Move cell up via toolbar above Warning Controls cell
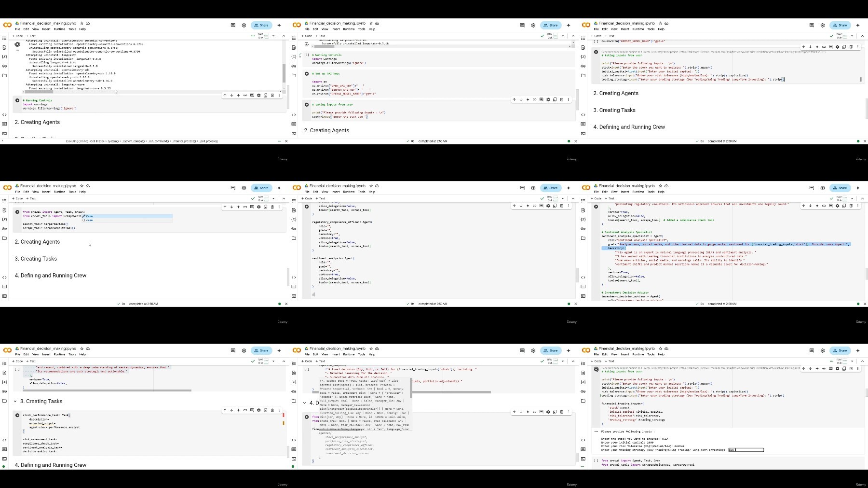 click(x=225, y=95)
